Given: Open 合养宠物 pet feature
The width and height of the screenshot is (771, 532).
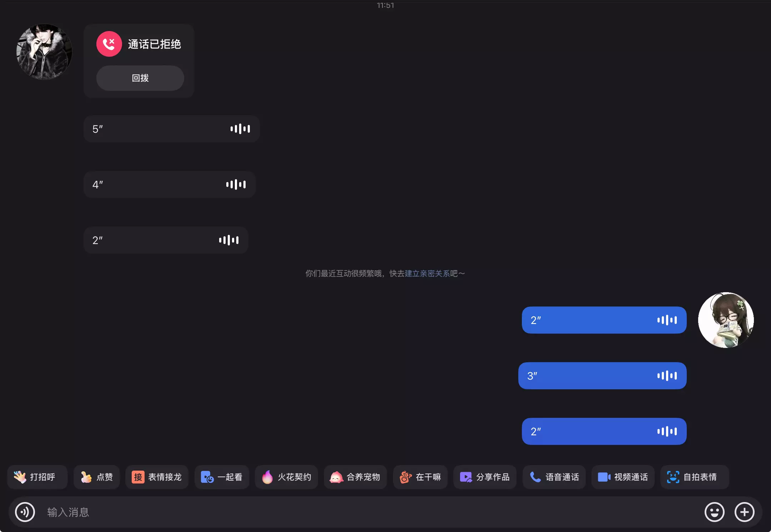Looking at the screenshot, I should click(x=355, y=477).
